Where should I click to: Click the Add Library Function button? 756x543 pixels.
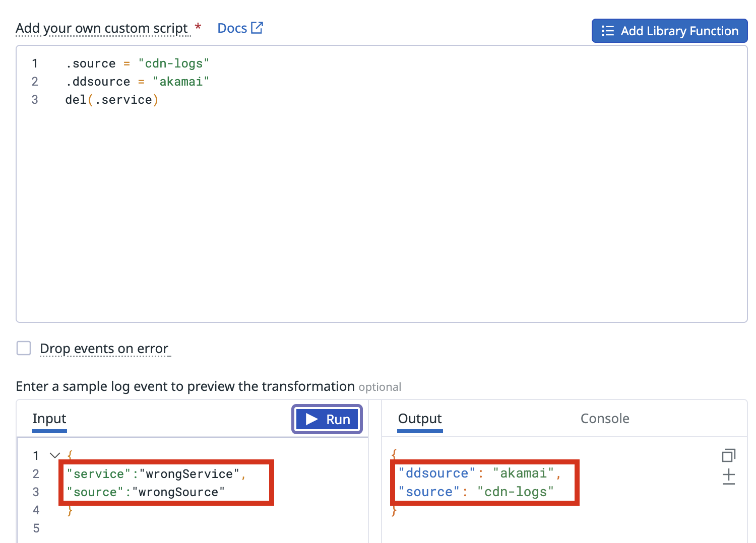point(669,31)
